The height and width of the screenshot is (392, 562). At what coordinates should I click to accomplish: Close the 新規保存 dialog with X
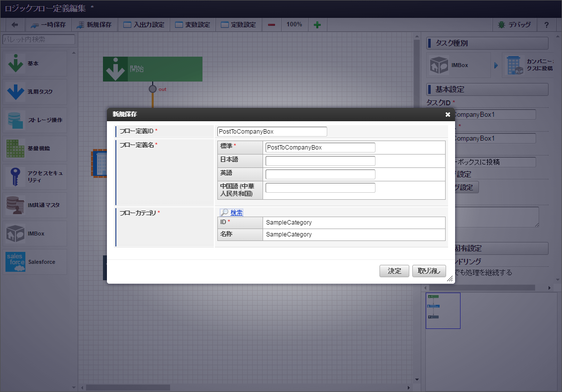[448, 115]
